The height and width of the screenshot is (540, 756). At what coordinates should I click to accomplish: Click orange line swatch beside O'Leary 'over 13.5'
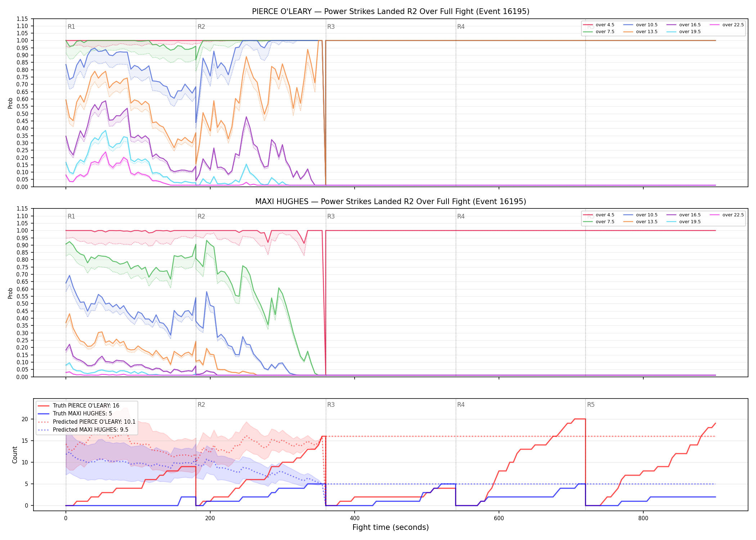pos(628,32)
